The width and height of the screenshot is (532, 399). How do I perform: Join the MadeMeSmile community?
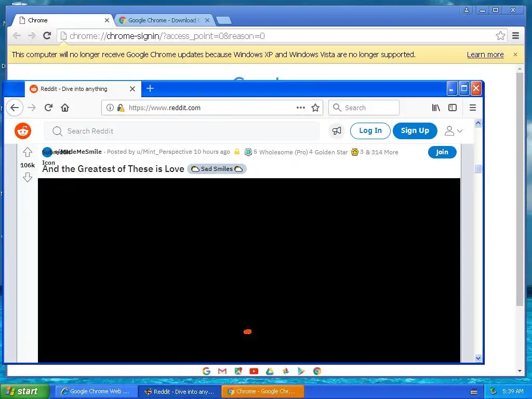(442, 152)
